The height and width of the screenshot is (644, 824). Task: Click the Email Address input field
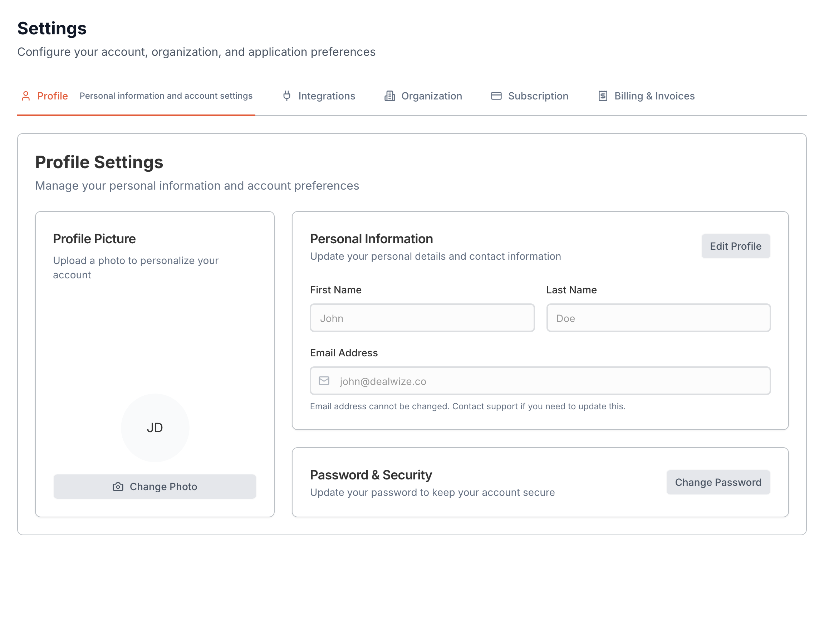coord(540,381)
